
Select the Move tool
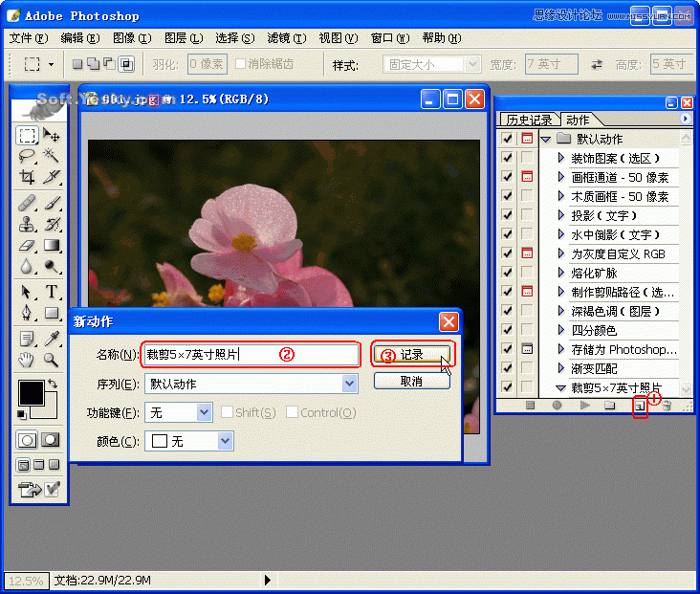[52, 135]
